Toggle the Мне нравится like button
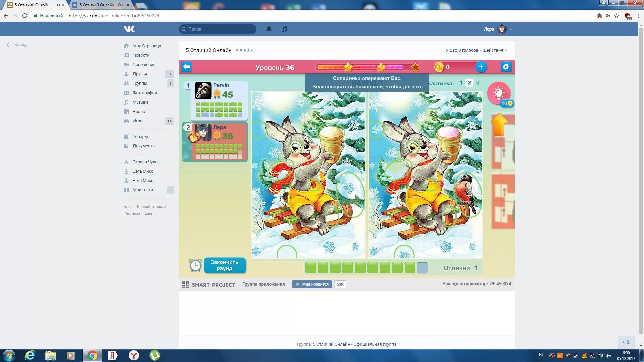Image resolution: width=644 pixels, height=362 pixels. click(312, 284)
